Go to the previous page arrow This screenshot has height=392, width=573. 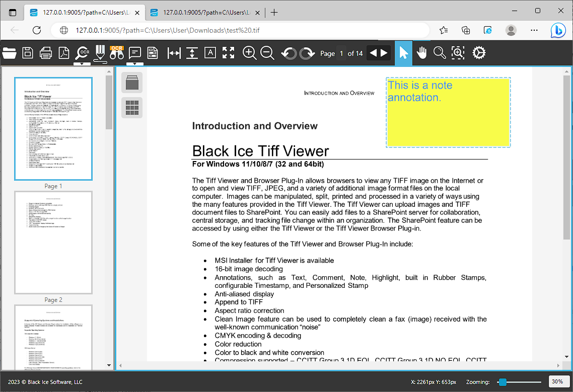pos(373,53)
